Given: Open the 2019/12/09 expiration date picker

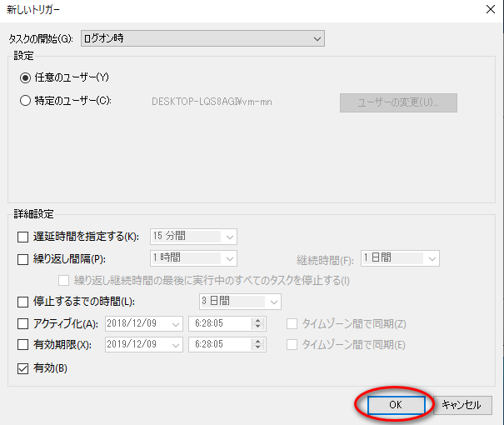Looking at the screenshot, I should coord(176,344).
